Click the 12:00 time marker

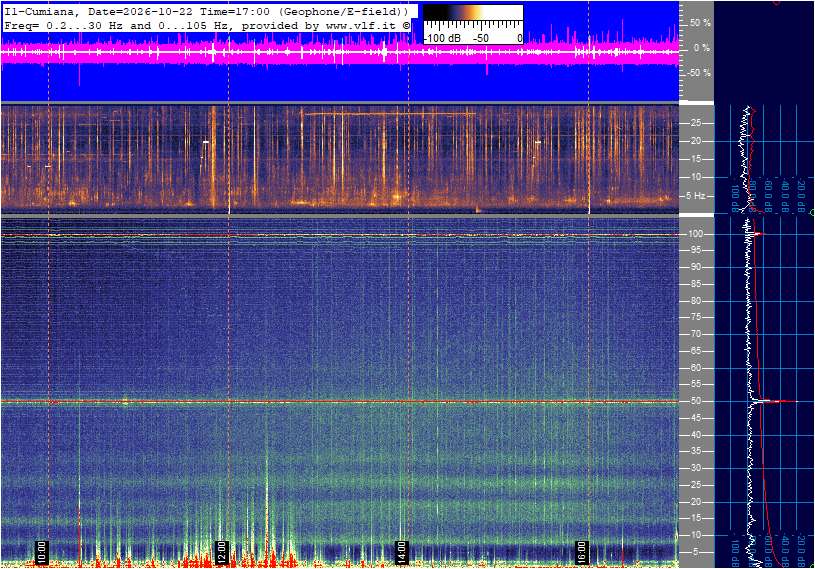(221, 552)
